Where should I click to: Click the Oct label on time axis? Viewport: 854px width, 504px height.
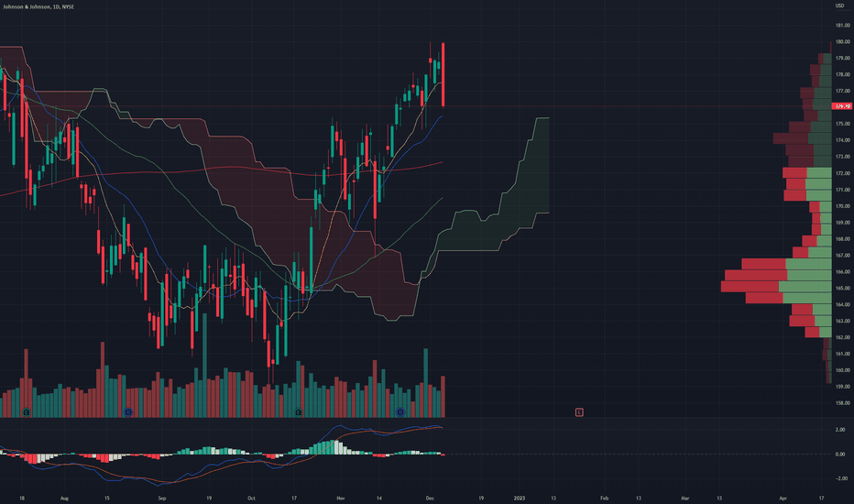(x=251, y=498)
